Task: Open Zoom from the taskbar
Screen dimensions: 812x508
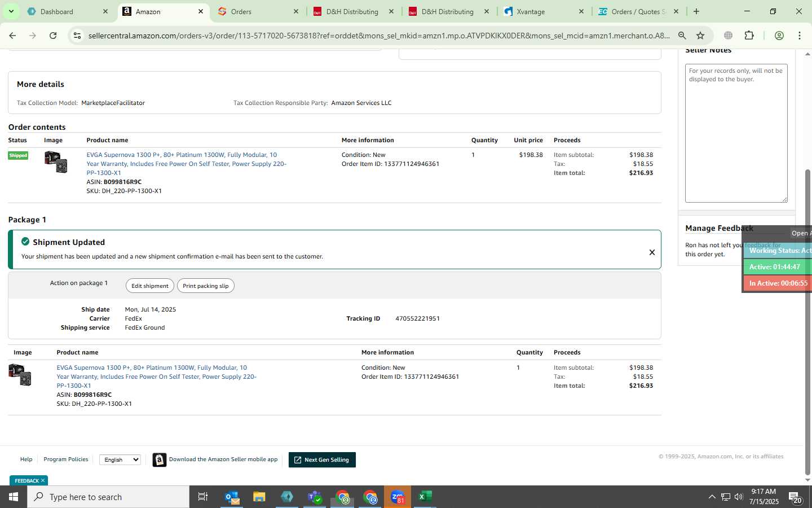Action: click(x=398, y=497)
